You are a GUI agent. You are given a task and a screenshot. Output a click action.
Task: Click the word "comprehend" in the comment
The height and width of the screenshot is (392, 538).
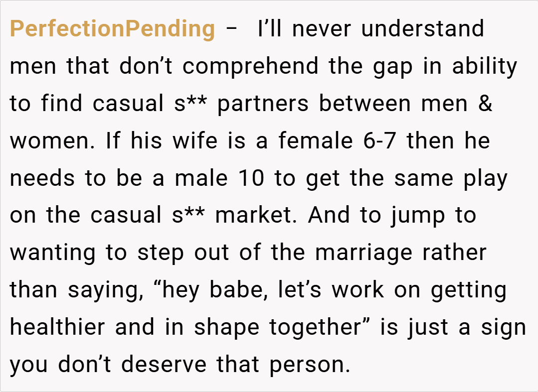(x=250, y=66)
